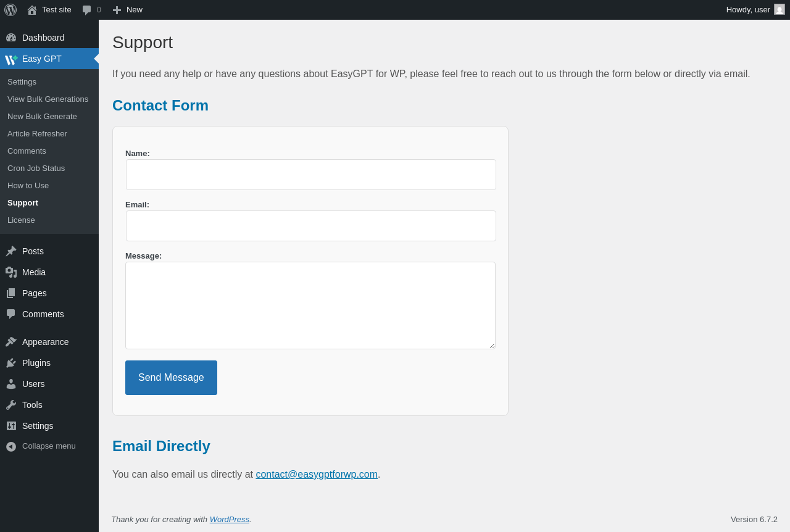Viewport: 790px width, 532px height.
Task: Open the comments bubble icon in the admin bar
Action: pyautogui.click(x=87, y=10)
